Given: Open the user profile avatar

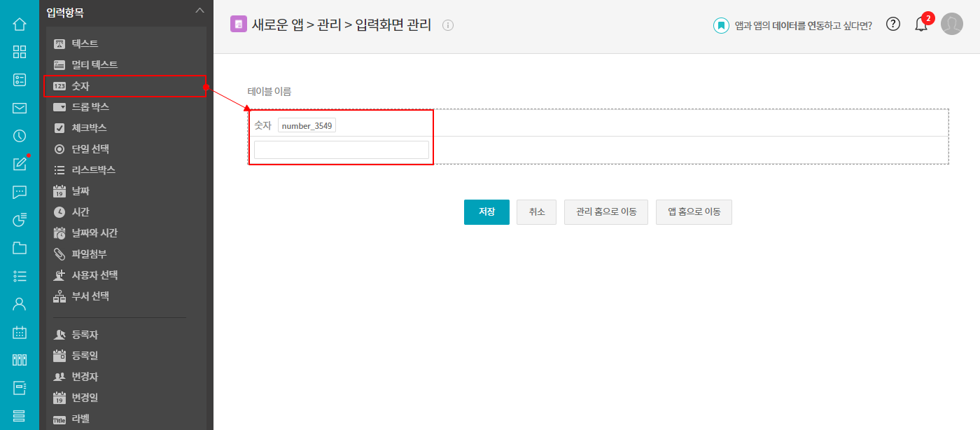Looking at the screenshot, I should point(951,24).
